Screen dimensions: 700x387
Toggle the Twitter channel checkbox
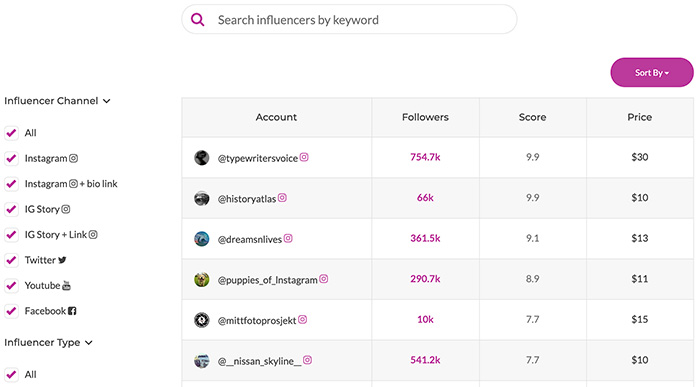[12, 260]
